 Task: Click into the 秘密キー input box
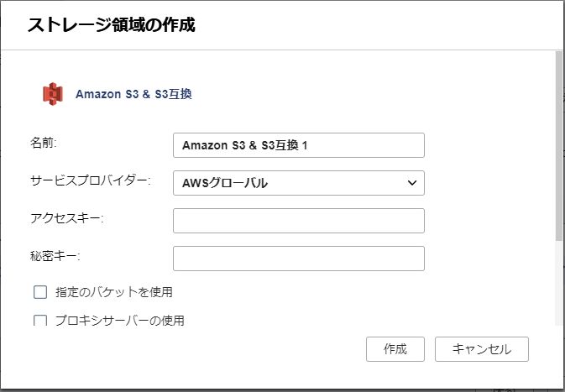(299, 259)
